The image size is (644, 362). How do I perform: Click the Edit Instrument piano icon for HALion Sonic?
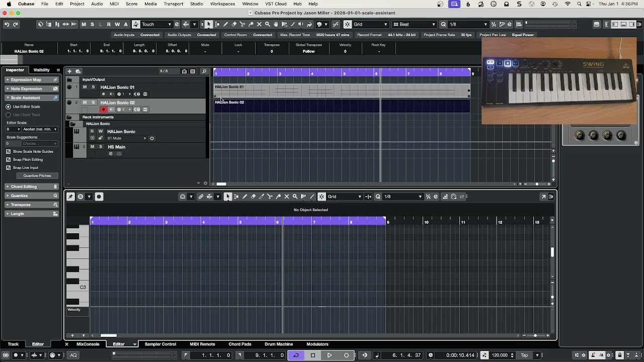[x=76, y=132]
